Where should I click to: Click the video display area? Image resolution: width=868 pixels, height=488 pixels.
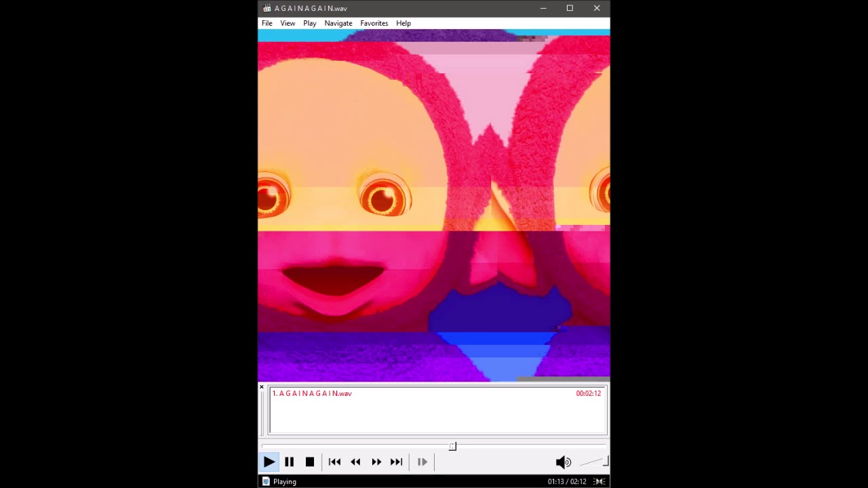(434, 205)
